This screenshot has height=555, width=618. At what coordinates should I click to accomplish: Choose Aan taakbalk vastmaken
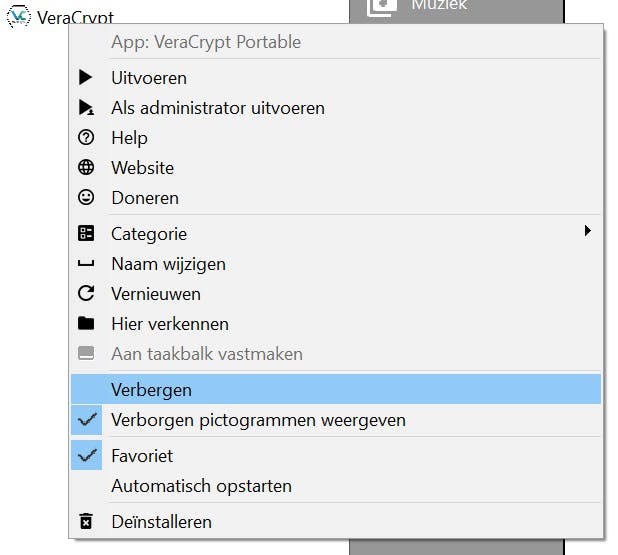[206, 353]
